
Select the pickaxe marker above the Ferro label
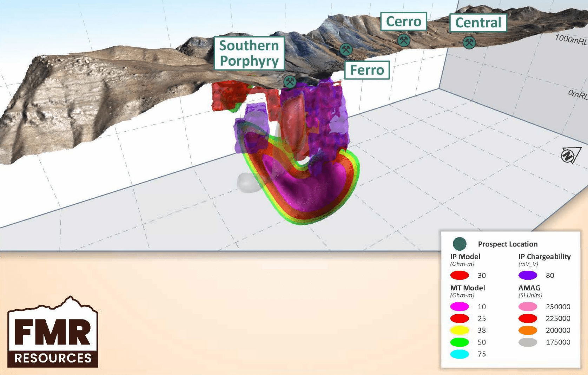(x=346, y=50)
